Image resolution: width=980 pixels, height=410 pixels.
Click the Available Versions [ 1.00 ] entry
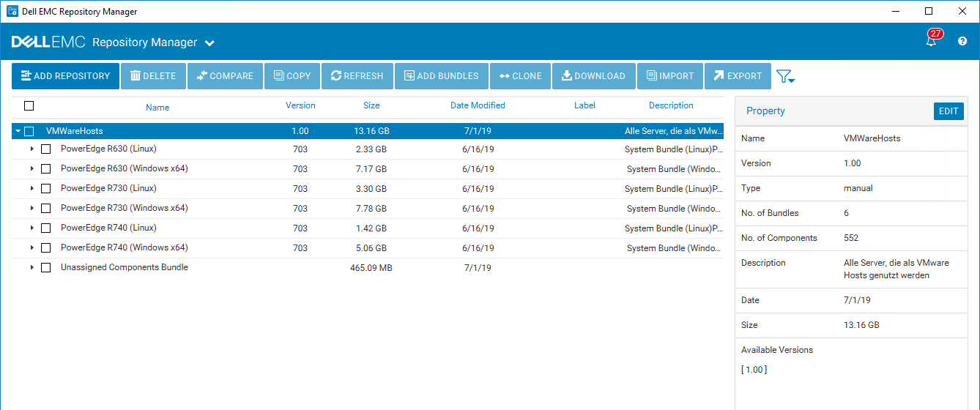(754, 370)
